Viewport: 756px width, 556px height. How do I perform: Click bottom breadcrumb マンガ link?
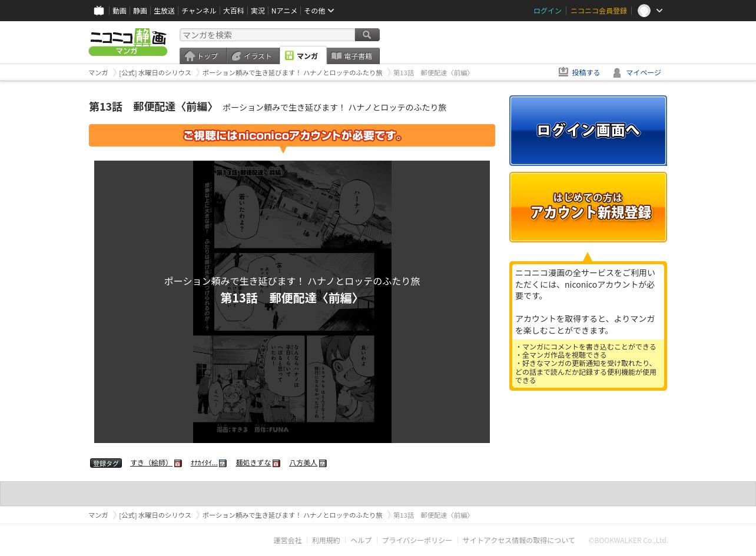tap(98, 515)
